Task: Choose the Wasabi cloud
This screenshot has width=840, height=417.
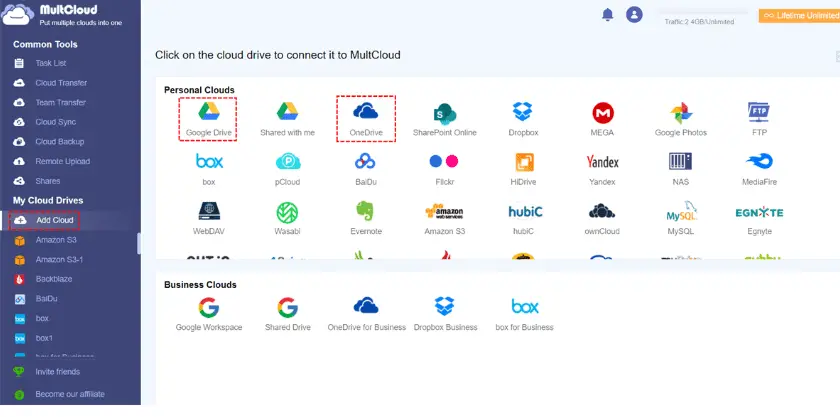Action: pos(288,218)
